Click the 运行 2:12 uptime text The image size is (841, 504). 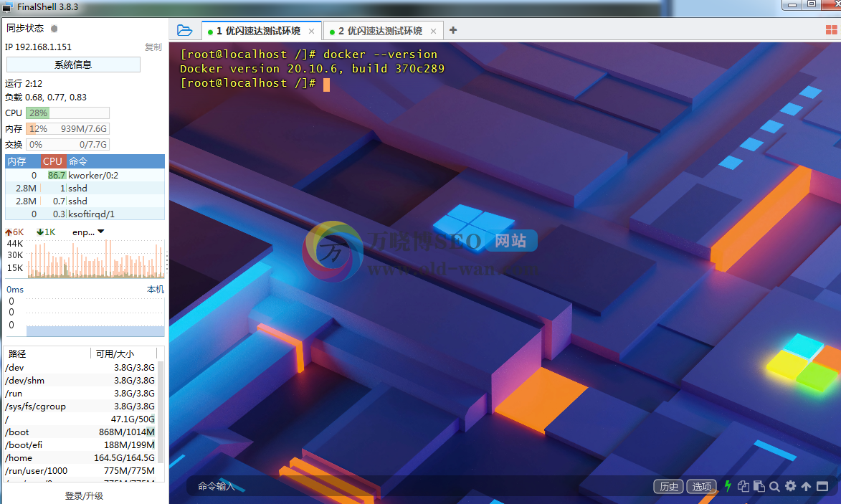pos(24,84)
